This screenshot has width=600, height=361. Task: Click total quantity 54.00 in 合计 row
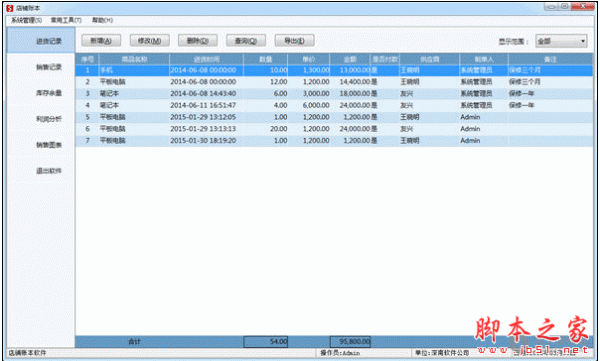pyautogui.click(x=266, y=341)
